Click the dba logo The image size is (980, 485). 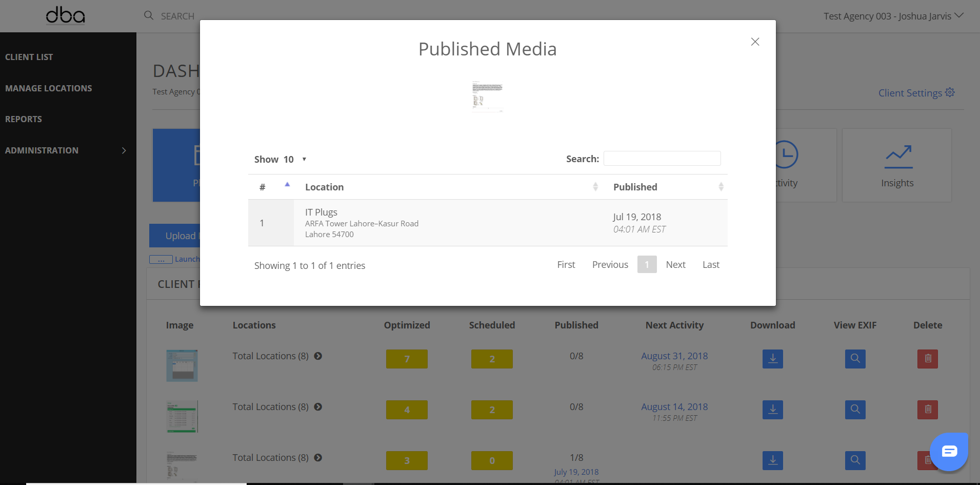pyautogui.click(x=66, y=16)
